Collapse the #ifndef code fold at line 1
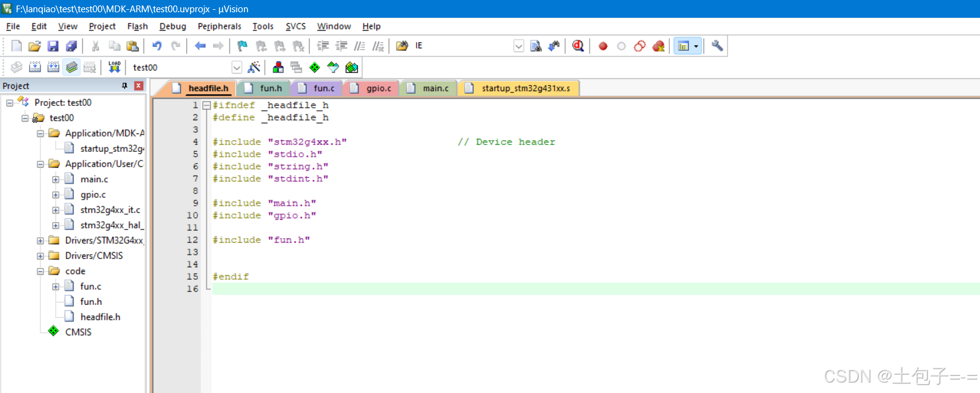The width and height of the screenshot is (980, 393). (x=207, y=105)
